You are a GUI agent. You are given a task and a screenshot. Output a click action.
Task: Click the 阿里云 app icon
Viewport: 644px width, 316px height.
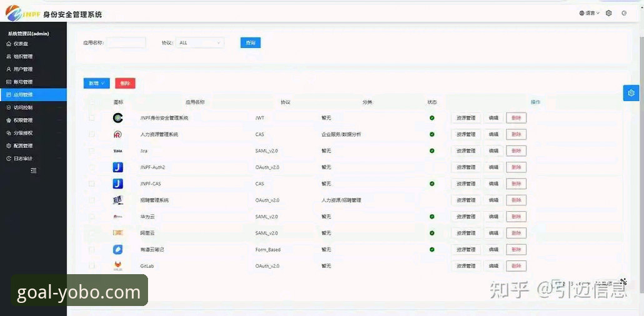point(118,233)
